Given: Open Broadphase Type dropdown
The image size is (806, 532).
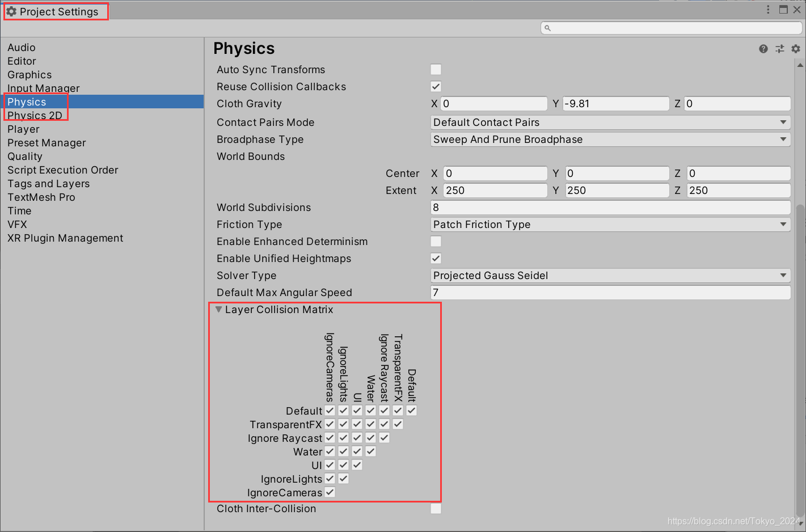Looking at the screenshot, I should click(610, 140).
